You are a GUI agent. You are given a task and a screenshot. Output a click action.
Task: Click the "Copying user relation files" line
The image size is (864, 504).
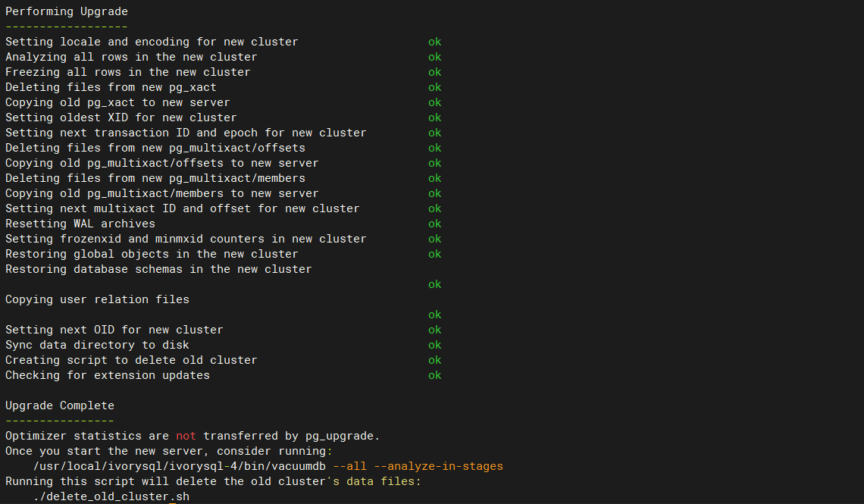pyautogui.click(x=97, y=299)
